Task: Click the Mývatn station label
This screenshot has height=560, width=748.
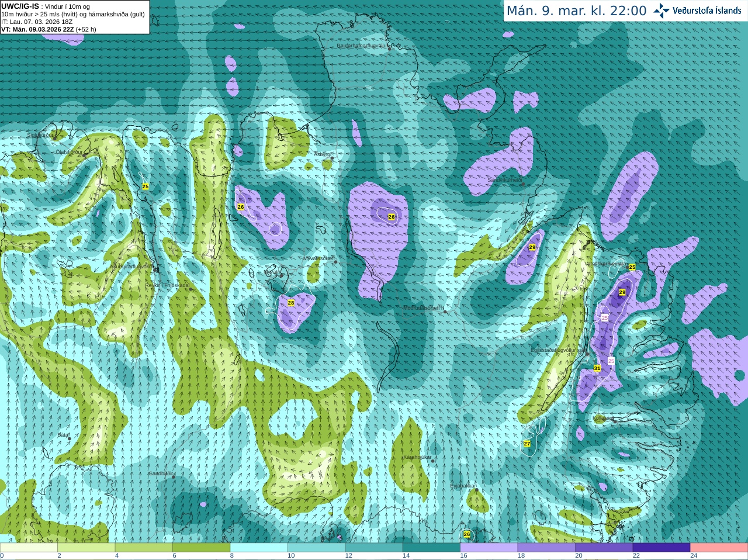Action: click(x=273, y=272)
